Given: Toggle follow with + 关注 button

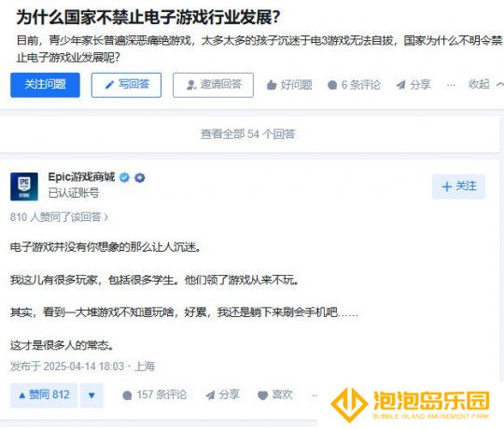Looking at the screenshot, I should [458, 187].
